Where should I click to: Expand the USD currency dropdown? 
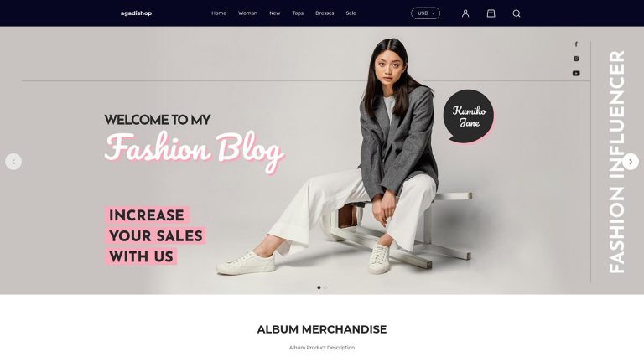[x=425, y=13]
